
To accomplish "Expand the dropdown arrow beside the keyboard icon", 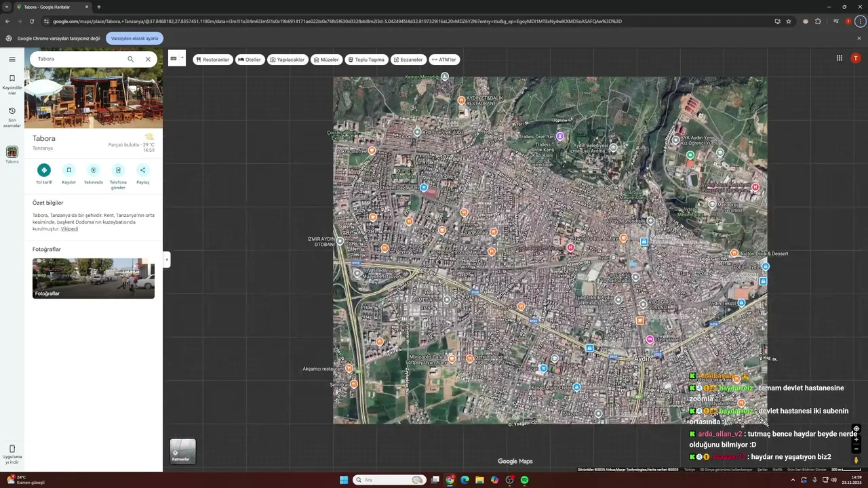I will 182,58.
